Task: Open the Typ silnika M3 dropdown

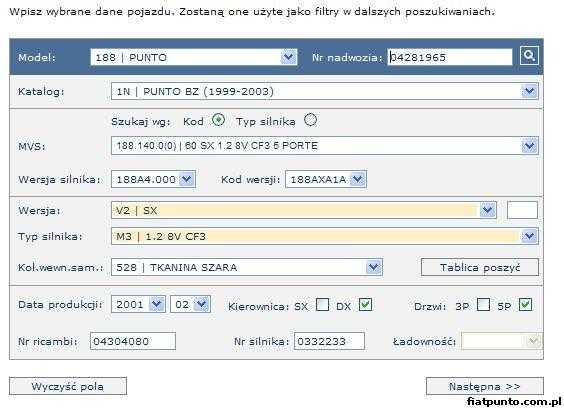Action: pos(325,236)
